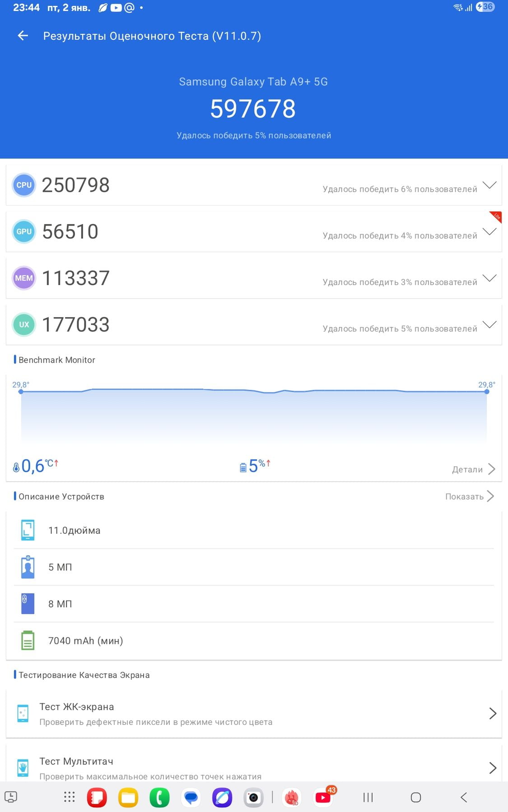Open the taskbar screen-switch icon at left
The image size is (508, 812).
(10, 797)
